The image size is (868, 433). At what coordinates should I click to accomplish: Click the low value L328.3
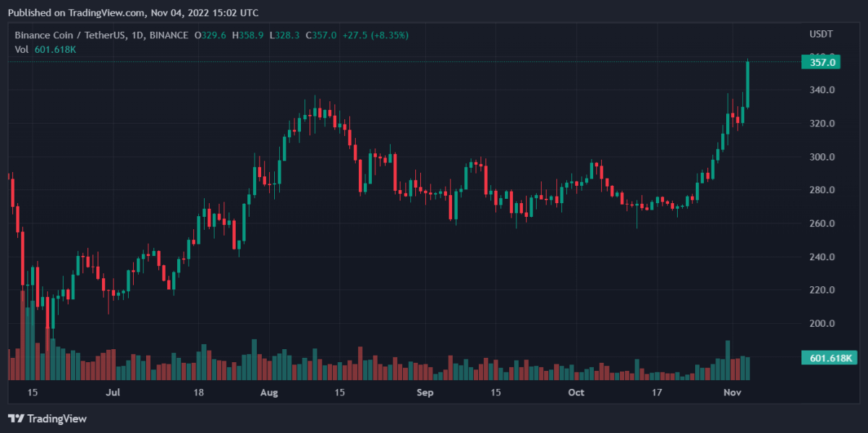click(284, 35)
